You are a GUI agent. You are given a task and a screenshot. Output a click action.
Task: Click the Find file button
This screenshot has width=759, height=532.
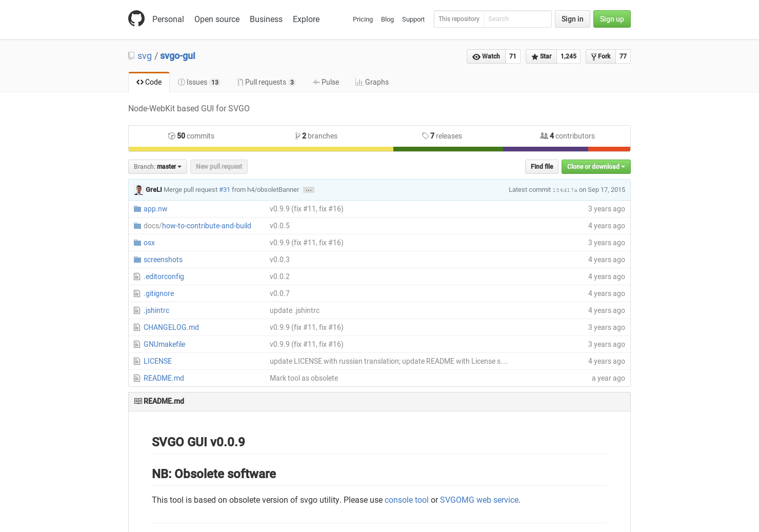(x=542, y=166)
